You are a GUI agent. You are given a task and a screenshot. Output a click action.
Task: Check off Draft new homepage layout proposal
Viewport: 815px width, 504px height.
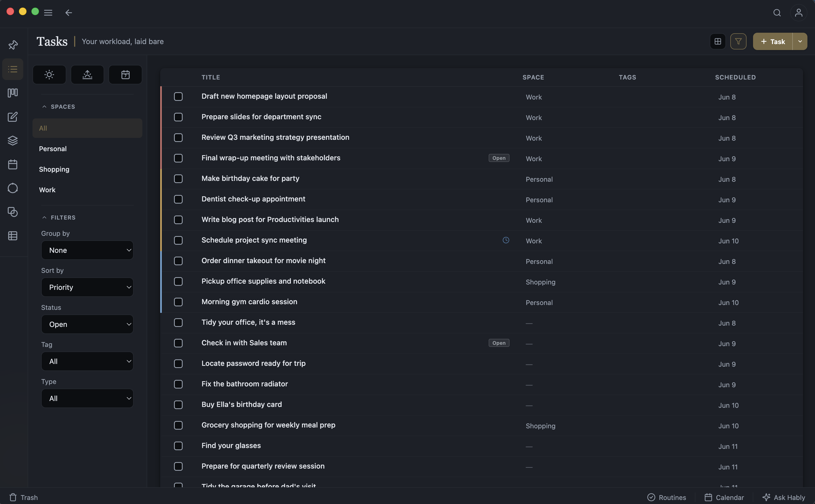click(178, 97)
